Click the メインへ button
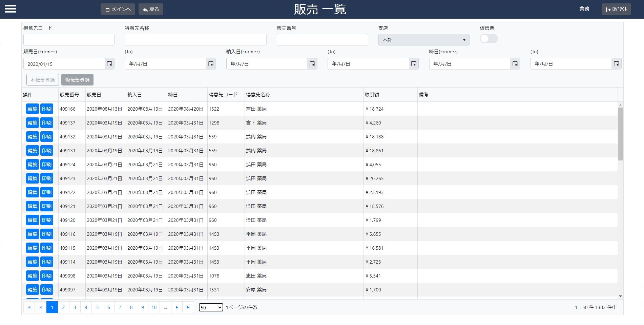This screenshot has height=325, width=644. point(118,9)
